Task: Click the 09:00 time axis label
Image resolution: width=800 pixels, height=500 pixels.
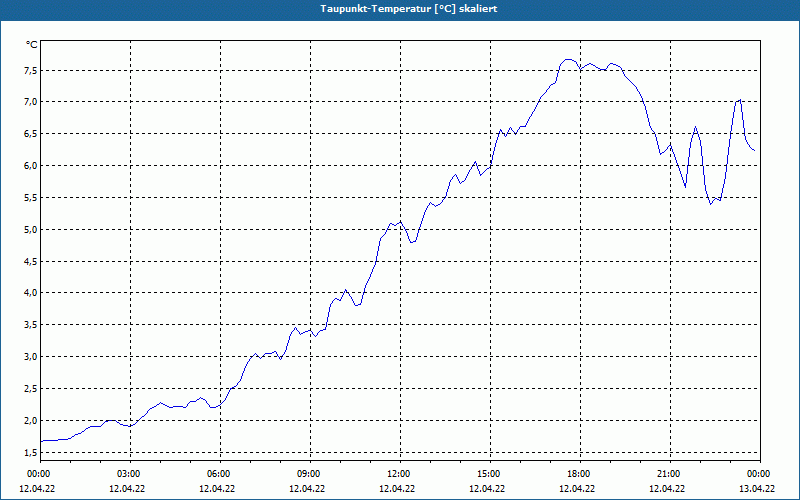Action: pyautogui.click(x=310, y=474)
